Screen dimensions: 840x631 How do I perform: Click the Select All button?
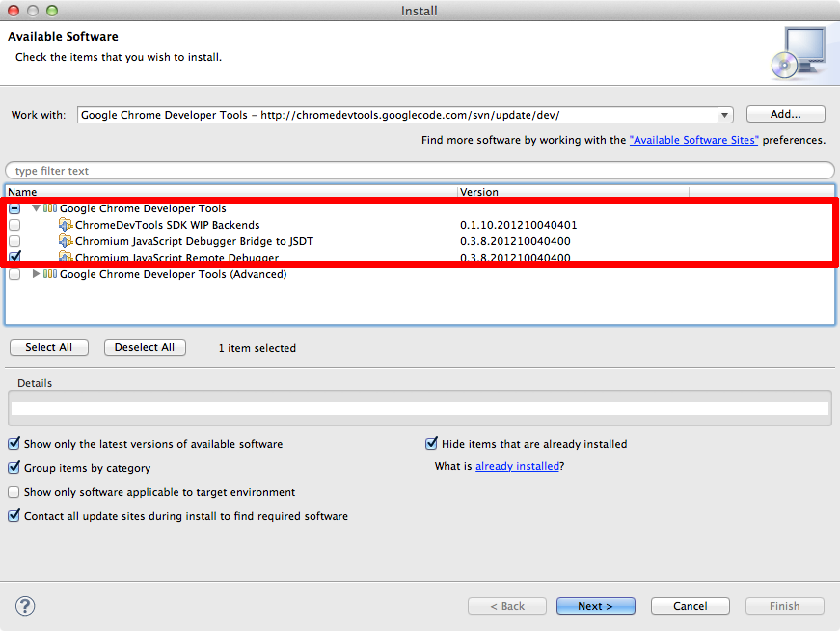(x=49, y=347)
